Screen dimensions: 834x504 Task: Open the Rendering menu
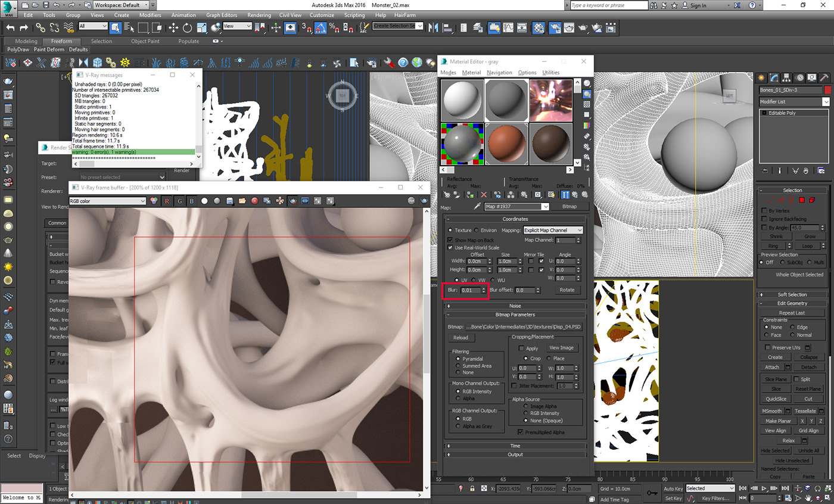pyautogui.click(x=259, y=15)
